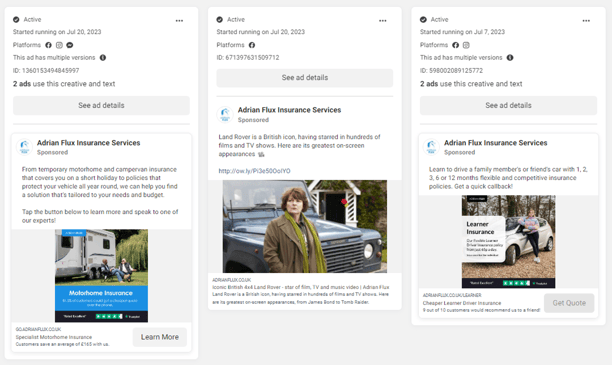Click See ad details for ad ID 598002089125772

tap(509, 105)
